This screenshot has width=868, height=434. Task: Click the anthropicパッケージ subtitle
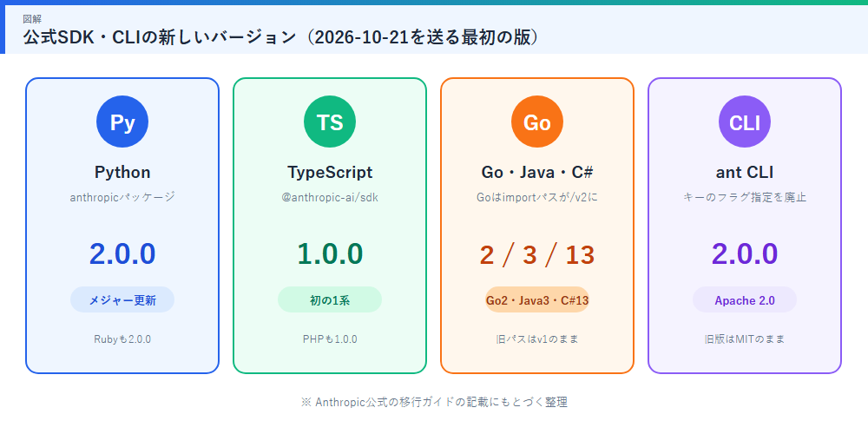(122, 196)
